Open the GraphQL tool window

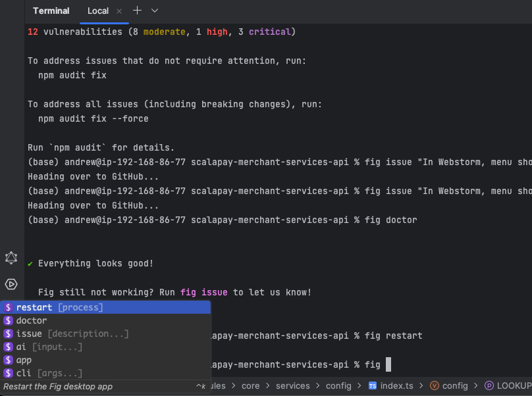pyautogui.click(x=11, y=258)
